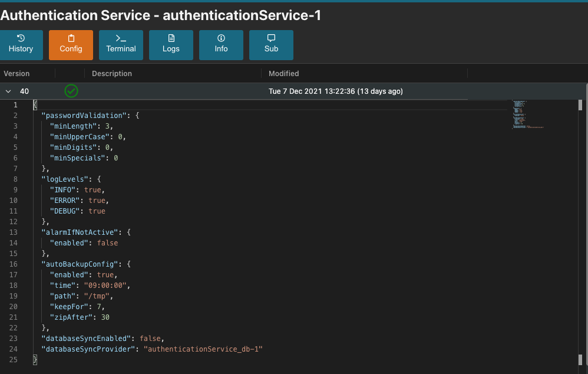Viewport: 588px width, 374px height.
Task: Click the "09:00:00" time value
Action: [105, 286]
